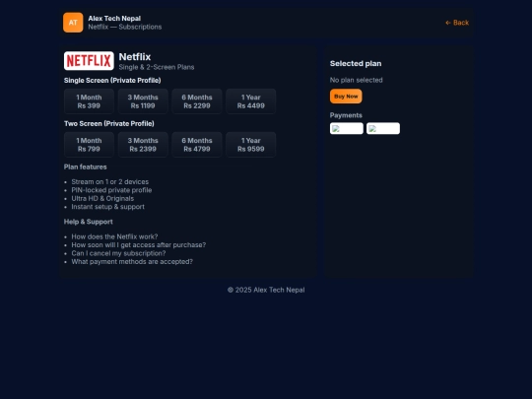Viewport: 532px width, 399px height.
Task: Select Single Screen 3 Months Rs 1199 plan
Action: tap(143, 101)
